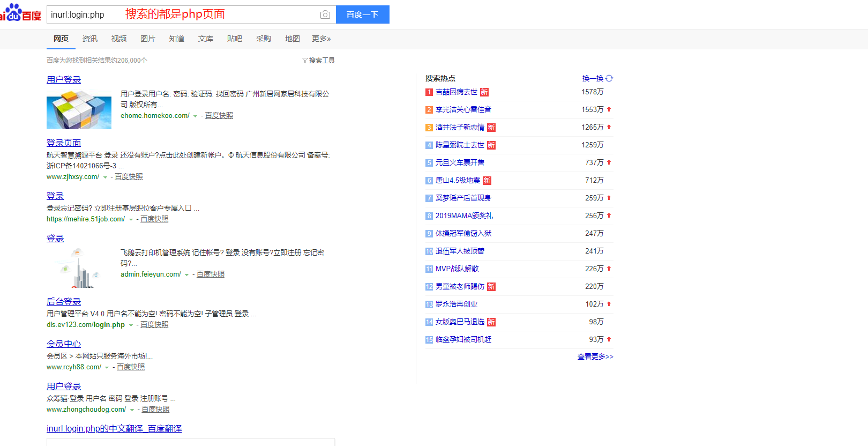The width and height of the screenshot is (868, 446).
Task: Switch to the 视频 tab
Action: tap(119, 39)
